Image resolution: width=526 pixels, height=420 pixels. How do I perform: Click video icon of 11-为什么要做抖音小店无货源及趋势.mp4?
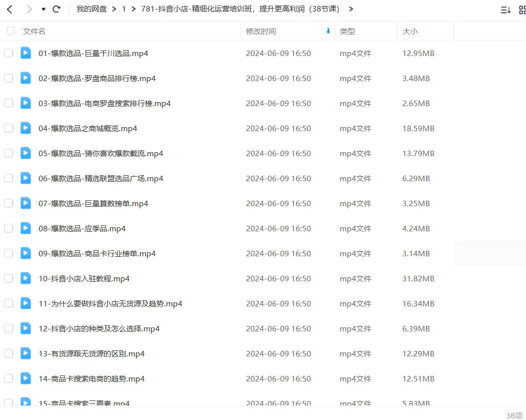click(x=26, y=303)
